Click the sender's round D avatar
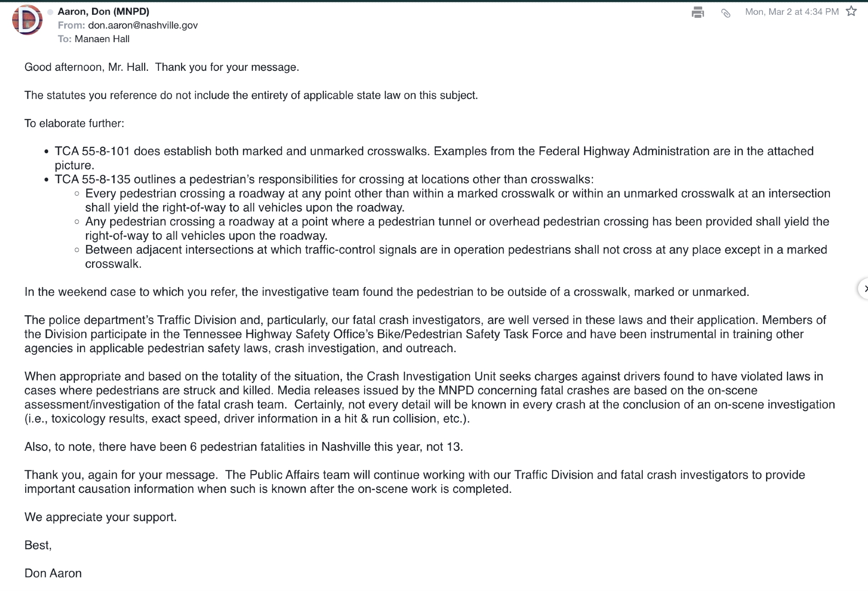Image resolution: width=868 pixels, height=591 pixels. 27,20
